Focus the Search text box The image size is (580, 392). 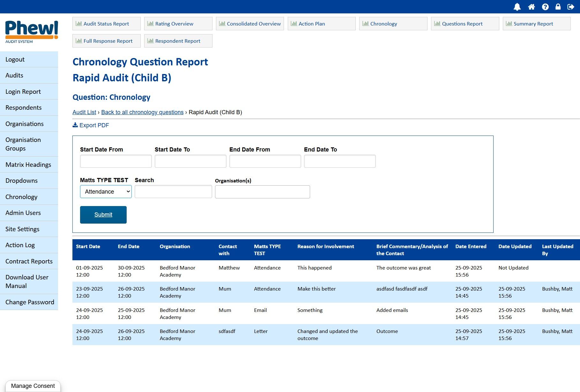click(173, 192)
